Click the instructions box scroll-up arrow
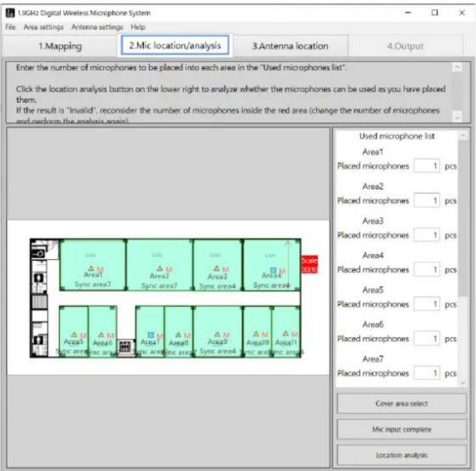The width and height of the screenshot is (476, 471). 458,67
